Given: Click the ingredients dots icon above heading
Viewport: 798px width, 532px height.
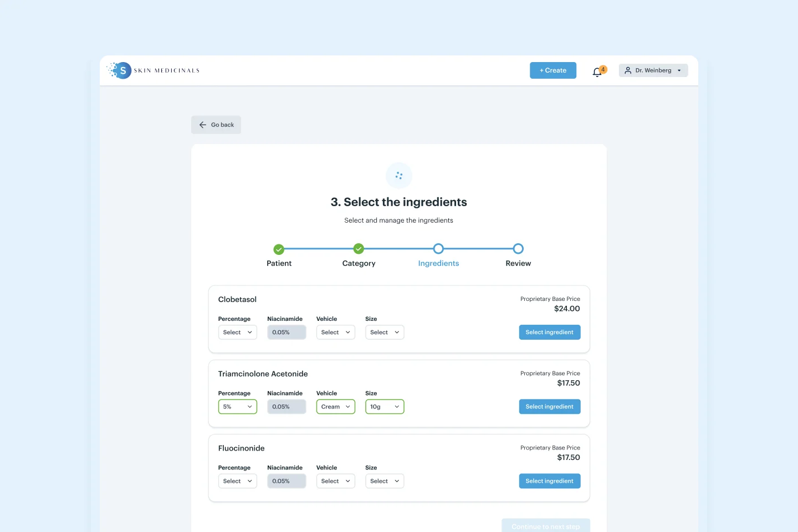Looking at the screenshot, I should pyautogui.click(x=399, y=176).
